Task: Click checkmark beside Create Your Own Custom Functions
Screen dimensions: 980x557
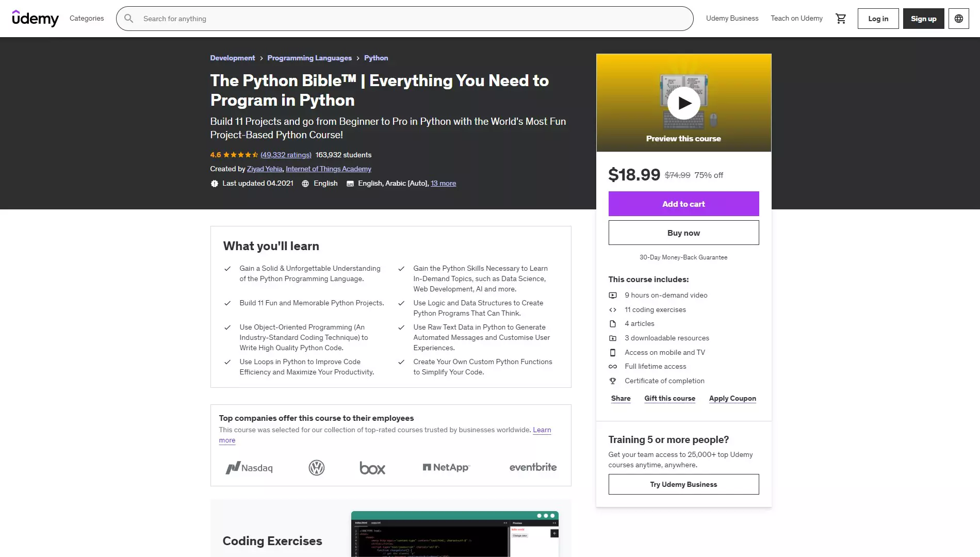Action: pyautogui.click(x=401, y=362)
